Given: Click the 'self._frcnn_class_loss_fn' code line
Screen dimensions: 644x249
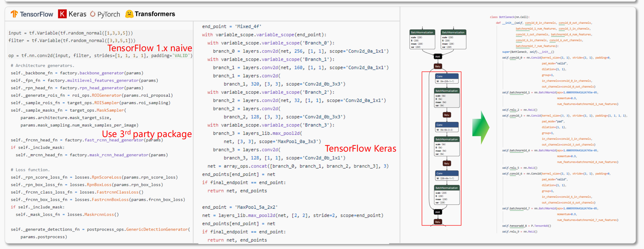Looking at the screenshot, I should coord(77,192).
